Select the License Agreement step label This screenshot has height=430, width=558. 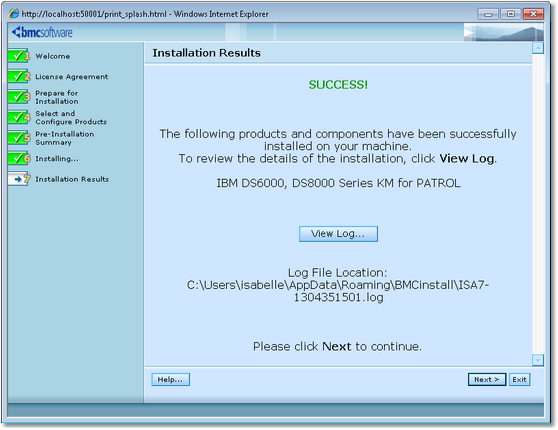(72, 77)
